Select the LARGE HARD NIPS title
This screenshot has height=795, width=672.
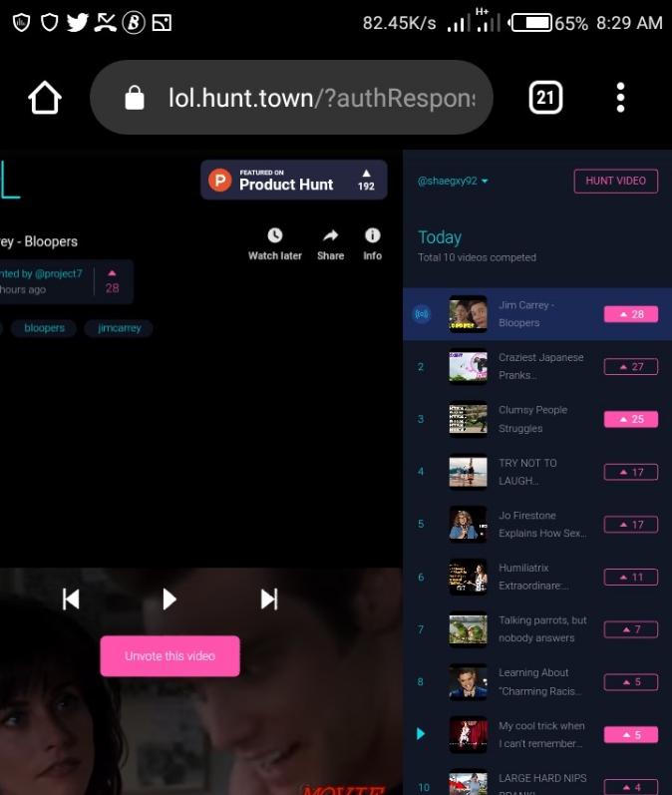click(542, 784)
